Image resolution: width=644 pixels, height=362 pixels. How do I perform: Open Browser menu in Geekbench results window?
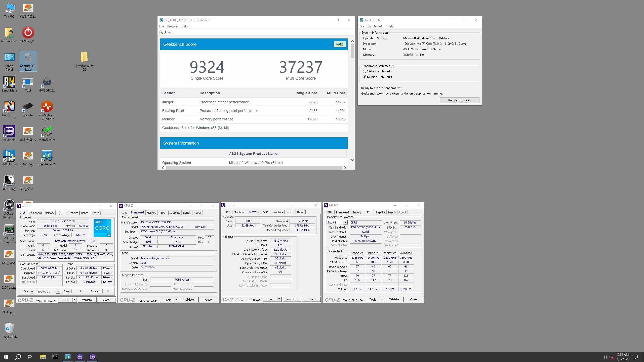173,26
